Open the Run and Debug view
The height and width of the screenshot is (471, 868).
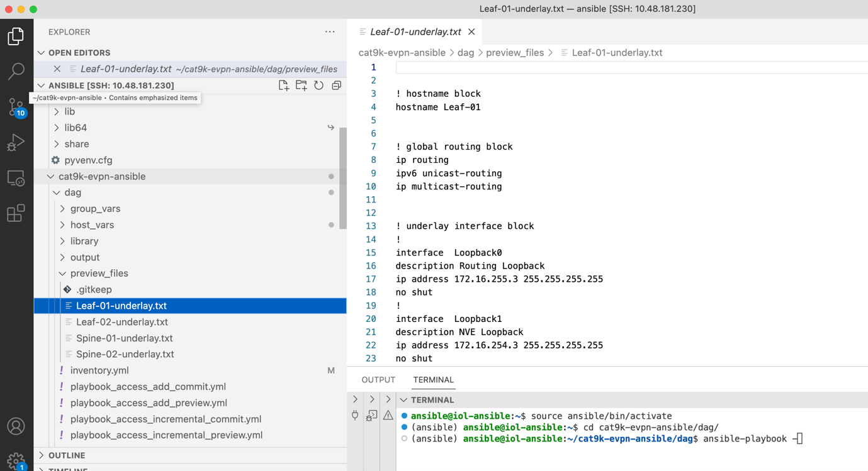click(16, 143)
